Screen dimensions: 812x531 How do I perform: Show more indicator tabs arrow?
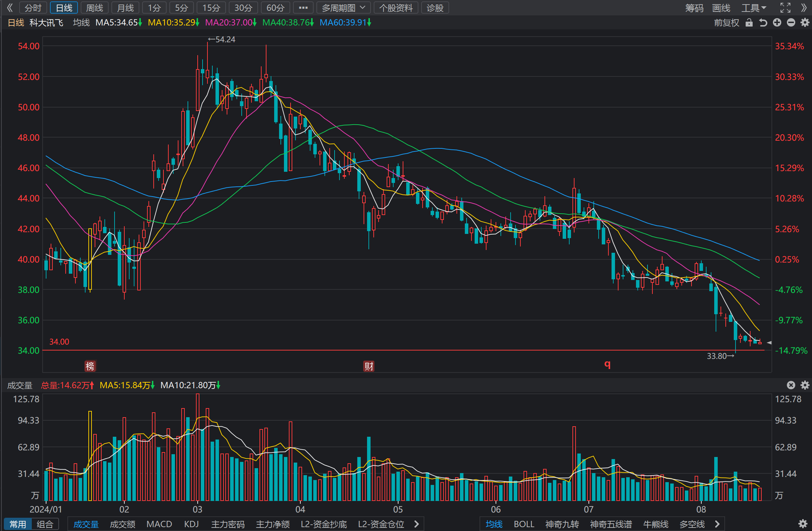(416, 524)
